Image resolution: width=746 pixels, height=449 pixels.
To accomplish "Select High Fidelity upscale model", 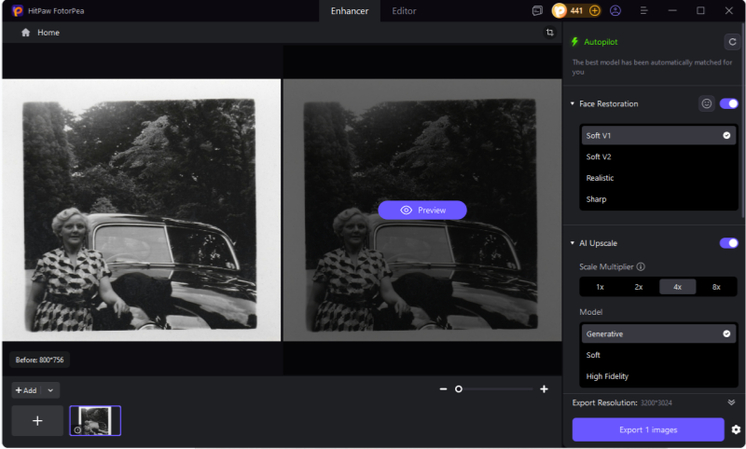I will pyautogui.click(x=658, y=376).
